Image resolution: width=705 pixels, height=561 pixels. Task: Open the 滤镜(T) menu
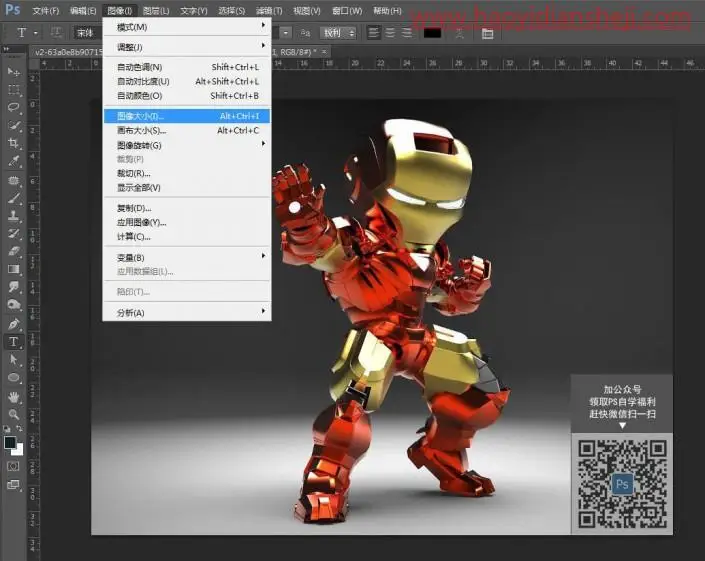pos(269,10)
